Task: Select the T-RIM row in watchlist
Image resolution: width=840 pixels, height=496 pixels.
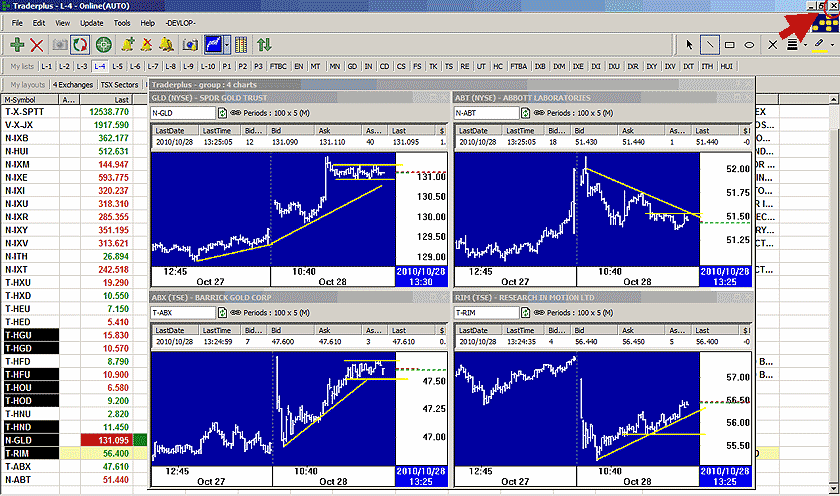Action: (74, 453)
